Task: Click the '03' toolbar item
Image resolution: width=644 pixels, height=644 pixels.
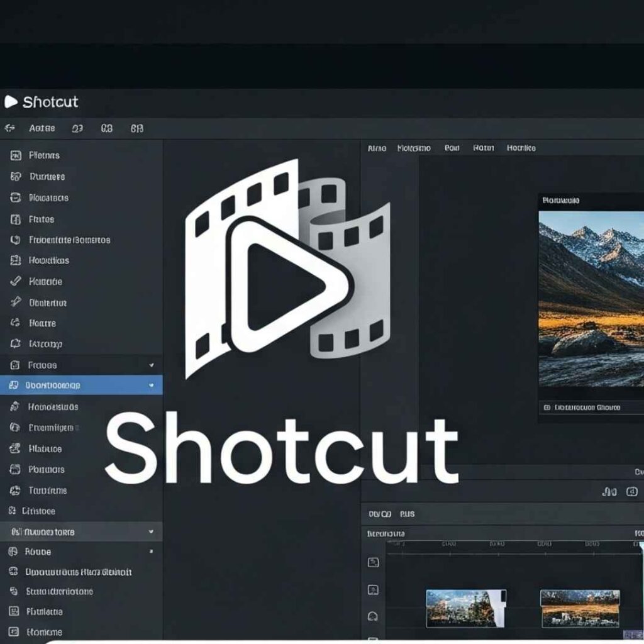Action: pyautogui.click(x=106, y=128)
